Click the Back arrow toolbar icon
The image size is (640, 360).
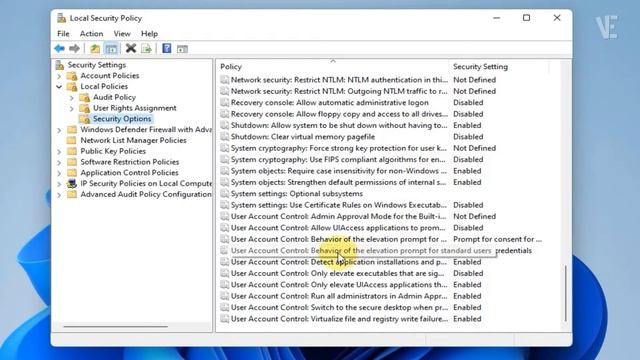coord(60,49)
